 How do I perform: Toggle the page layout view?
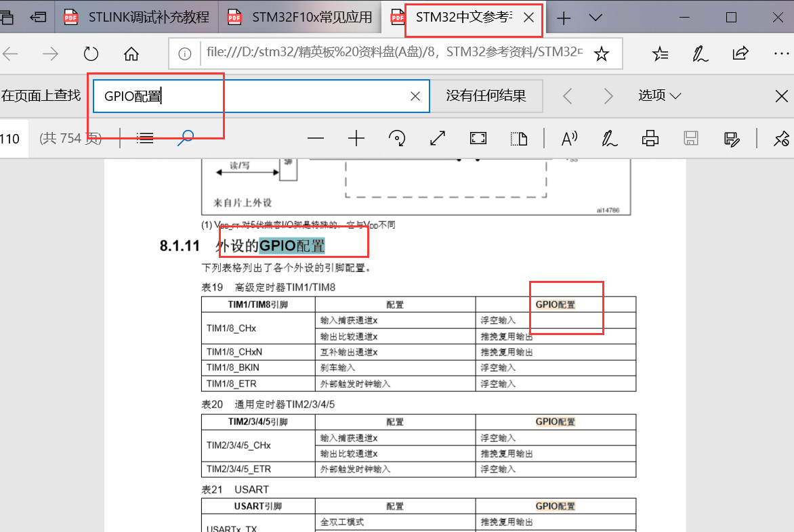pyautogui.click(x=519, y=138)
